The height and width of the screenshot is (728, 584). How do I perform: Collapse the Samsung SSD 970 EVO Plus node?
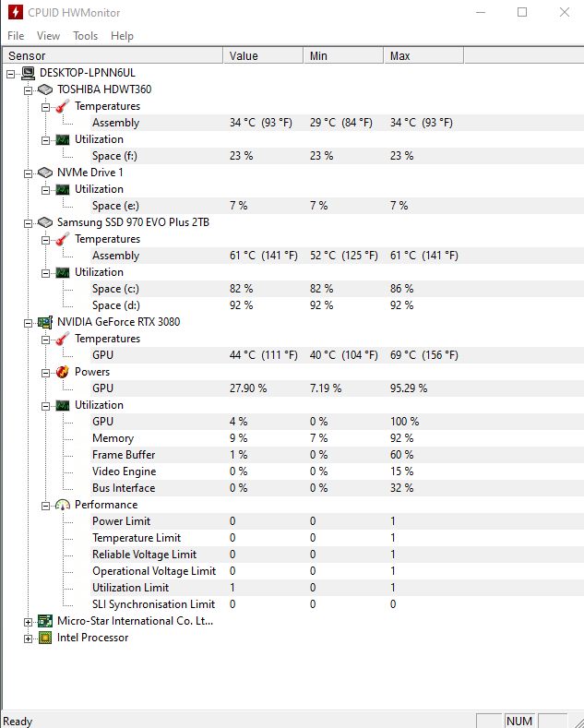tap(29, 223)
